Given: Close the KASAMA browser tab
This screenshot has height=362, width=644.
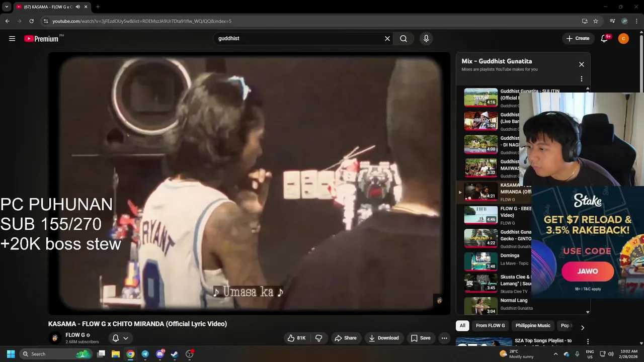Looking at the screenshot, I should click(x=86, y=7).
